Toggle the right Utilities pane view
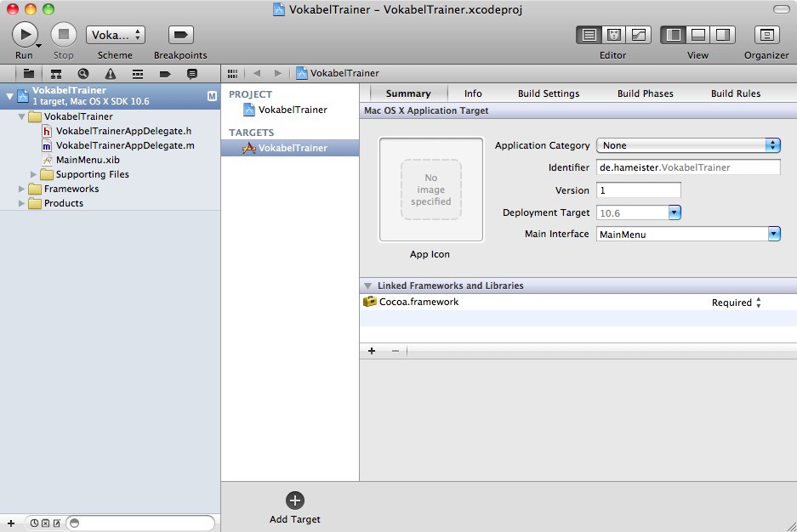 (722, 35)
